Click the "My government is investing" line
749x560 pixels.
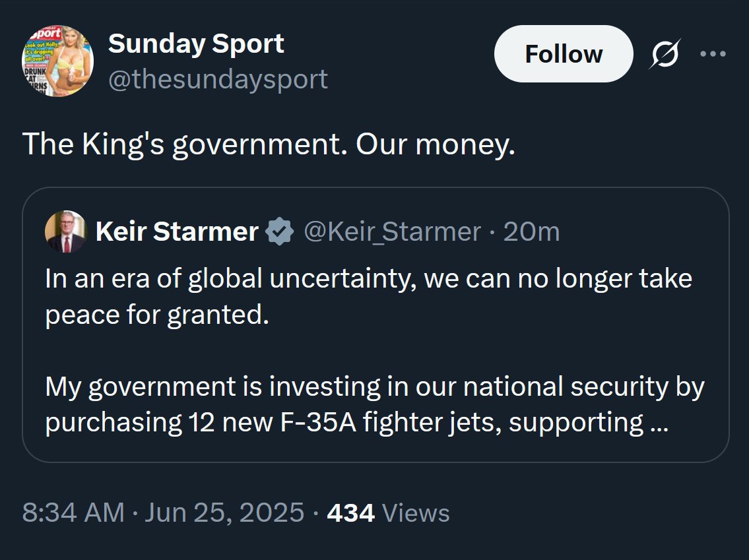point(374,387)
